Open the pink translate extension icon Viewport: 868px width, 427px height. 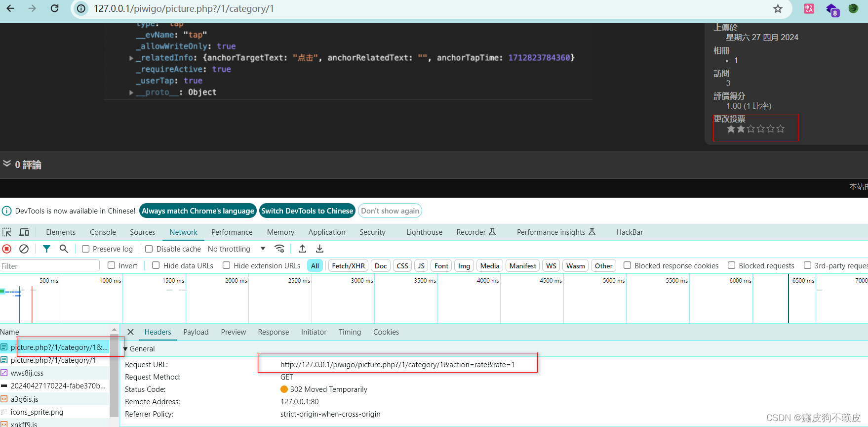coord(809,8)
